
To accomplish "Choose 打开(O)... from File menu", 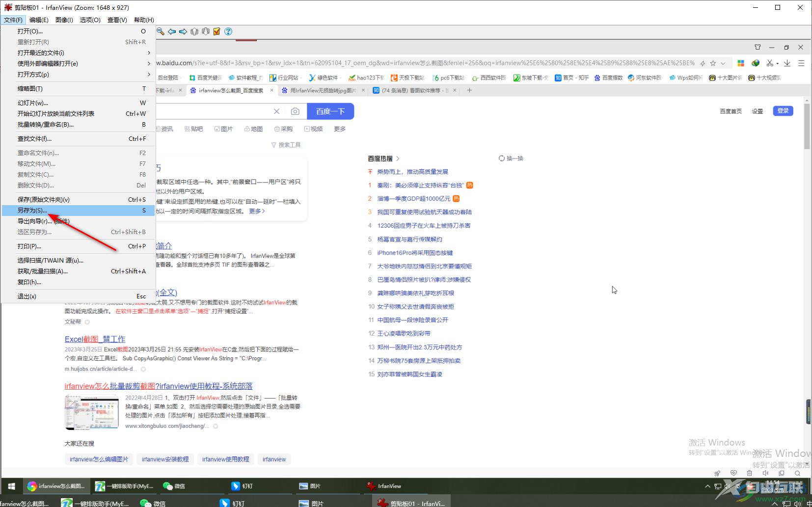I will coord(79,31).
